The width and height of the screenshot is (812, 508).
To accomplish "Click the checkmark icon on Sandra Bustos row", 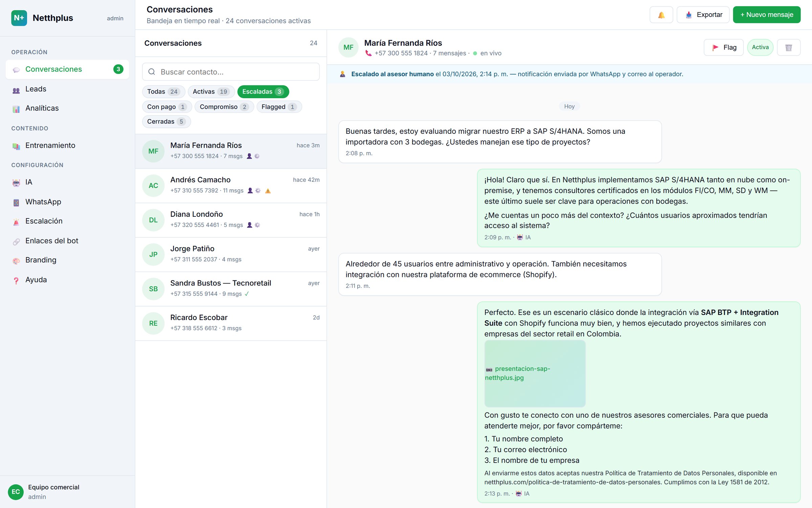I will (x=247, y=294).
